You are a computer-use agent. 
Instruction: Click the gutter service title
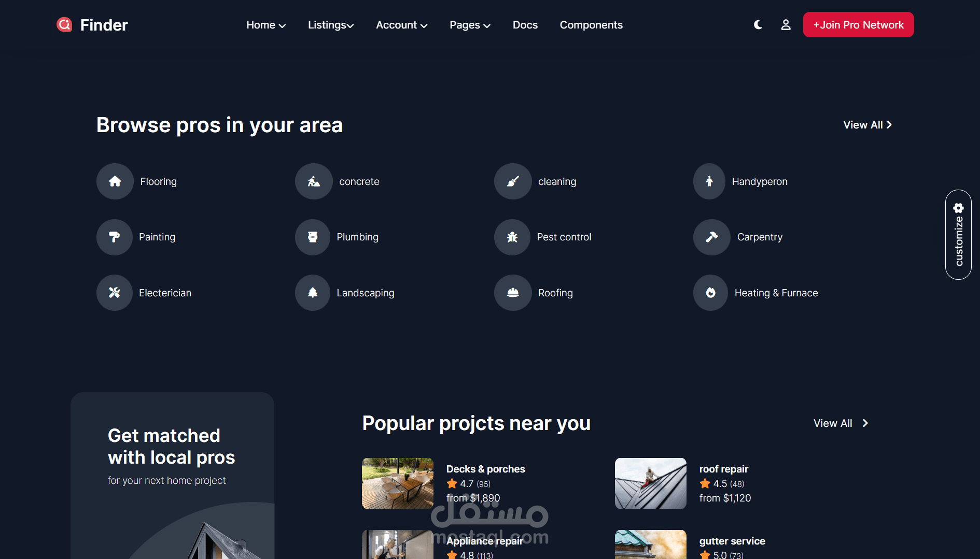point(732,541)
